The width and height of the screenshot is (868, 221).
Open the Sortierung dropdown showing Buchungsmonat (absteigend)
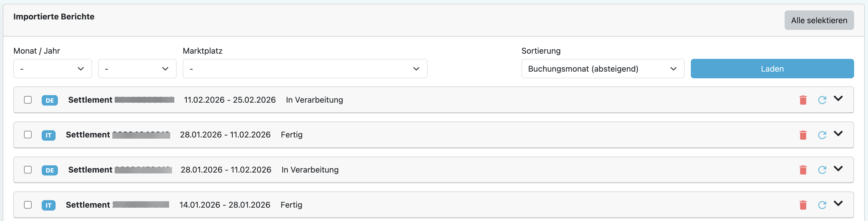603,69
